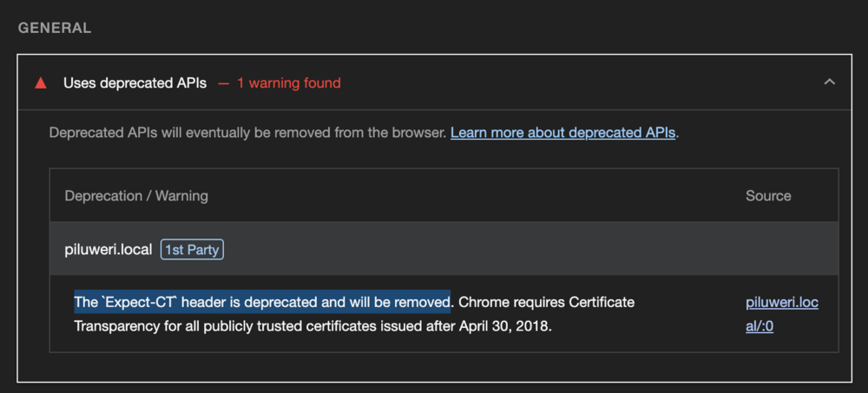Select the piluweri.local entity row label

[108, 250]
